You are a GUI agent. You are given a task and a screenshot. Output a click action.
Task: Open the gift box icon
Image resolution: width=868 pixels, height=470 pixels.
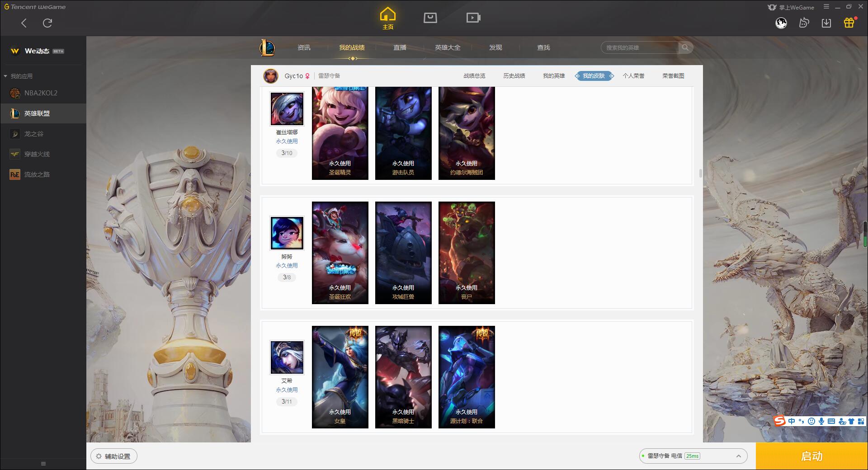(x=849, y=23)
